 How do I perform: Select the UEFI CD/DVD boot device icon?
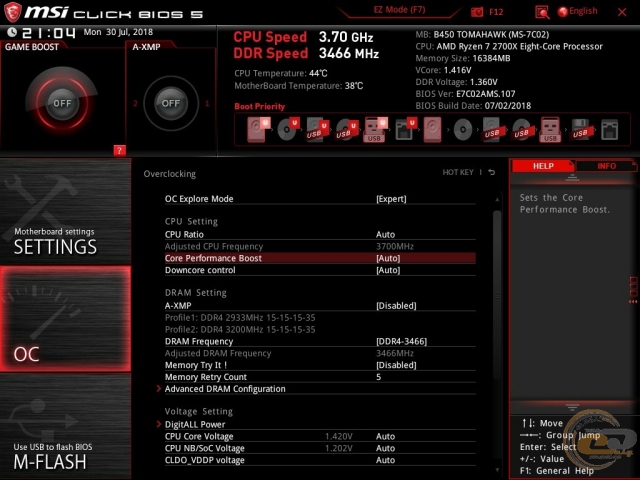pos(288,129)
